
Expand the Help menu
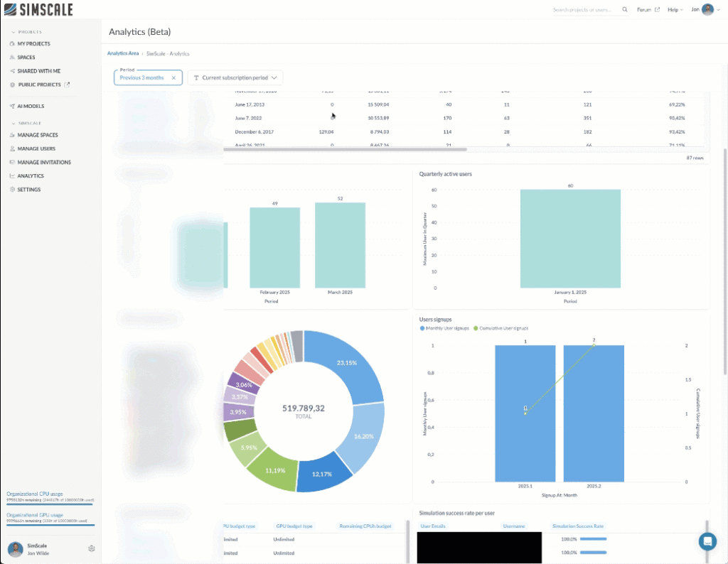(x=675, y=10)
